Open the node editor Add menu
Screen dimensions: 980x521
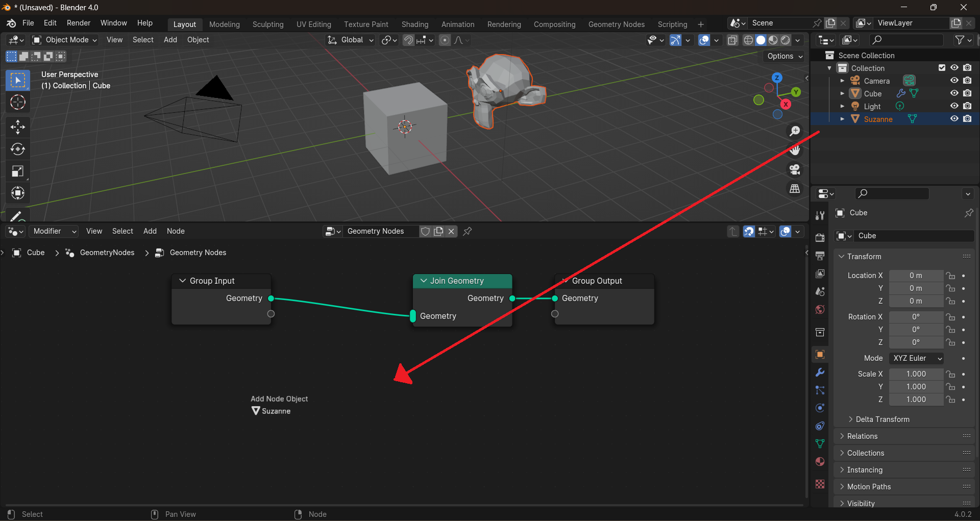tap(150, 231)
